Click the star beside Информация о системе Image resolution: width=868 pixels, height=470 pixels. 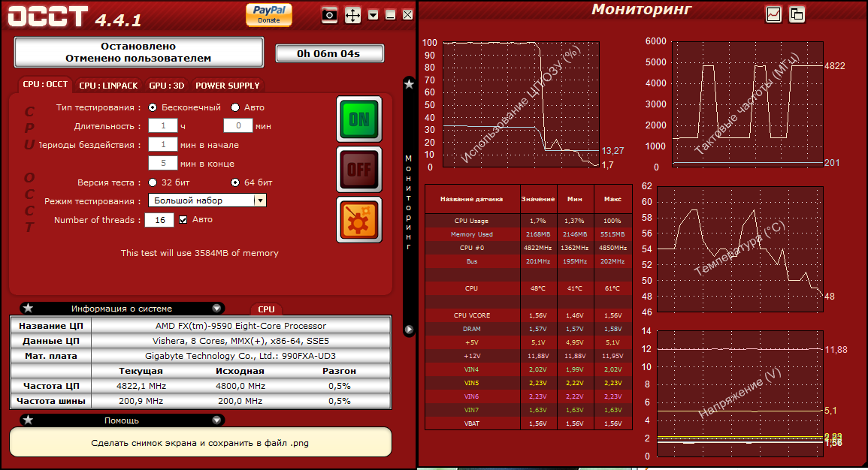tap(29, 308)
